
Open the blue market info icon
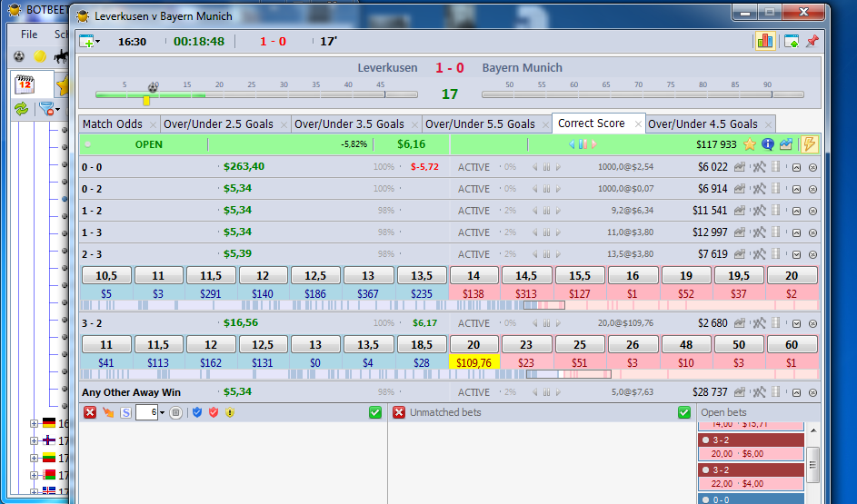(x=767, y=144)
